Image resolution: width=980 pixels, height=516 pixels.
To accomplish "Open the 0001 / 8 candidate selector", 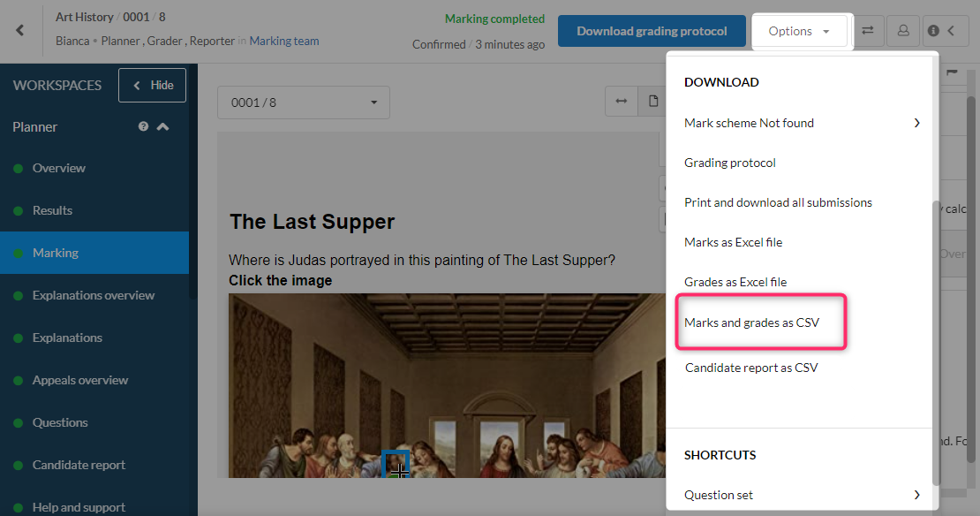I will 304,102.
